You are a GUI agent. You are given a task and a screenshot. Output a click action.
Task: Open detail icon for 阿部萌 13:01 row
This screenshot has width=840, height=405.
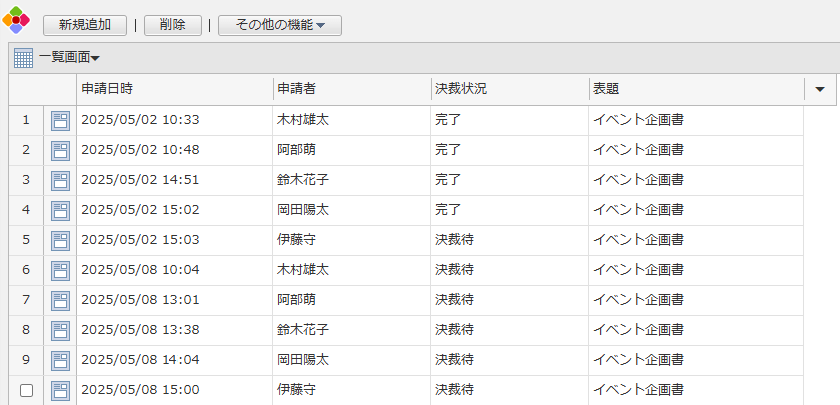pyautogui.click(x=60, y=301)
